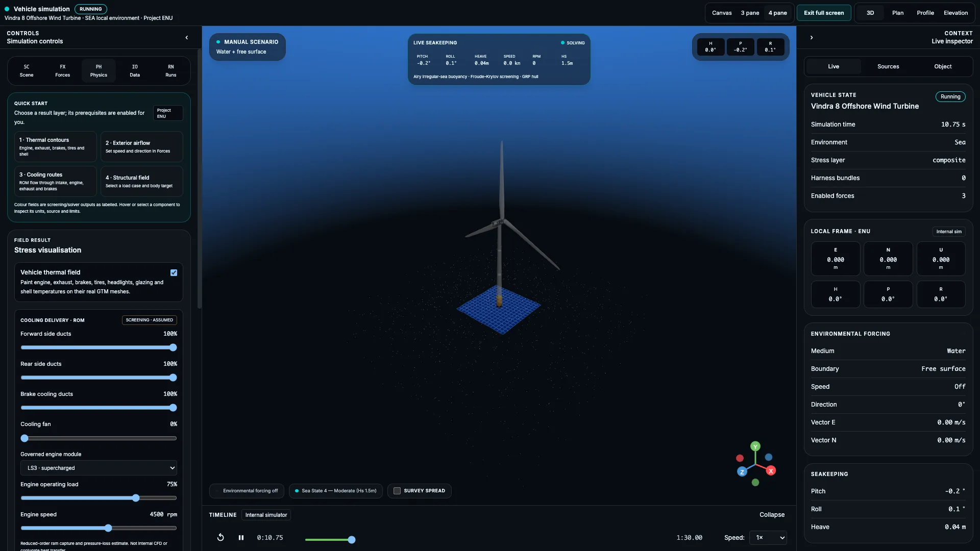
Task: Open the Governed engine module dropdown
Action: [x=99, y=468]
